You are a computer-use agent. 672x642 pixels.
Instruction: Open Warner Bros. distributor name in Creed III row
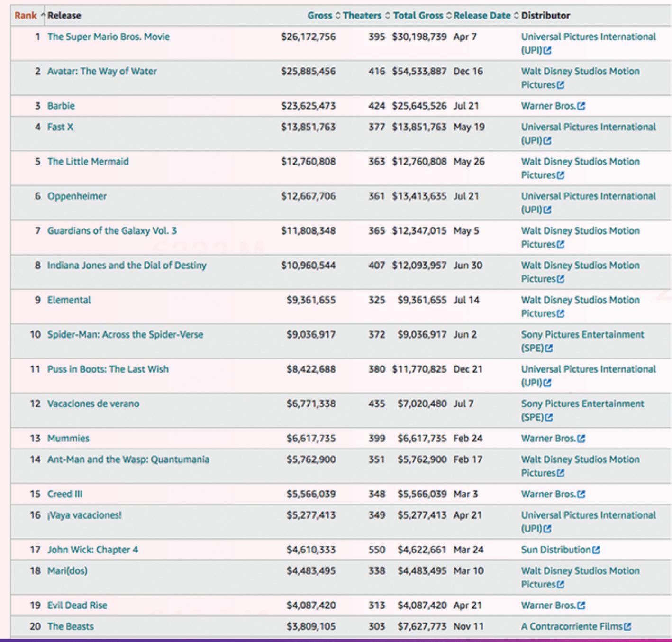pos(549,494)
